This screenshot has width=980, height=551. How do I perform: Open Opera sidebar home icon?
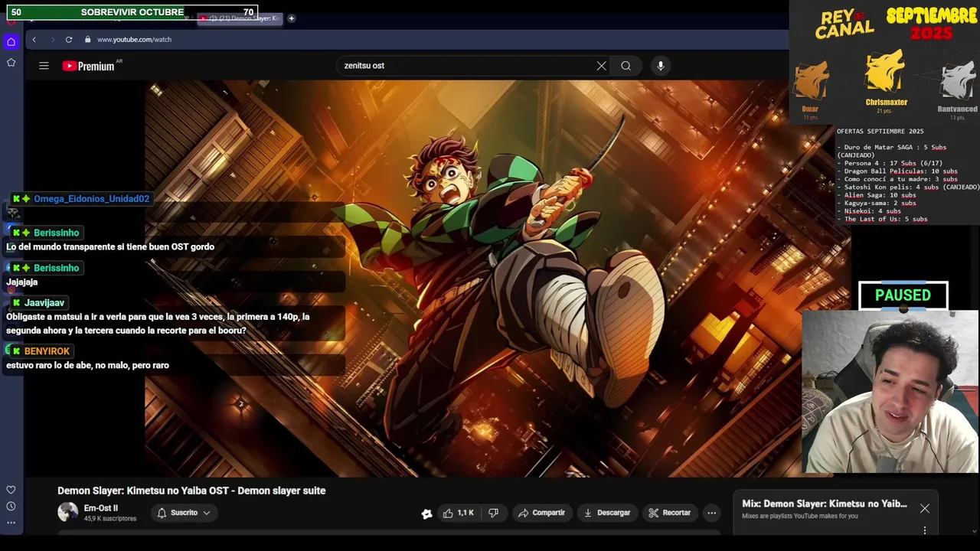(x=11, y=42)
